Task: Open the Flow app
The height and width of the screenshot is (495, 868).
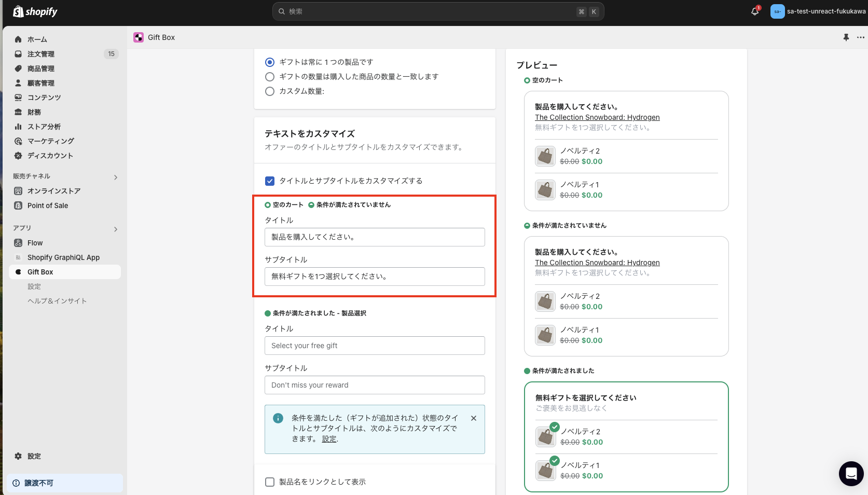Action: 35,242
